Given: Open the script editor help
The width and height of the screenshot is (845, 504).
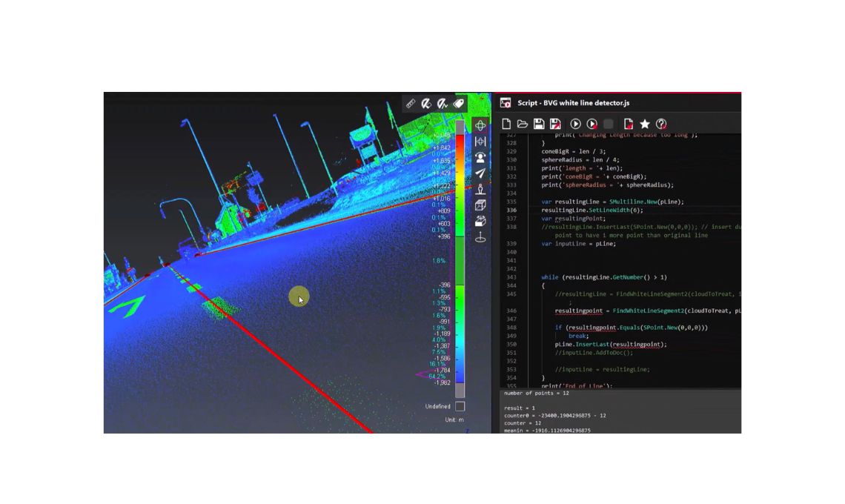Looking at the screenshot, I should (x=660, y=123).
